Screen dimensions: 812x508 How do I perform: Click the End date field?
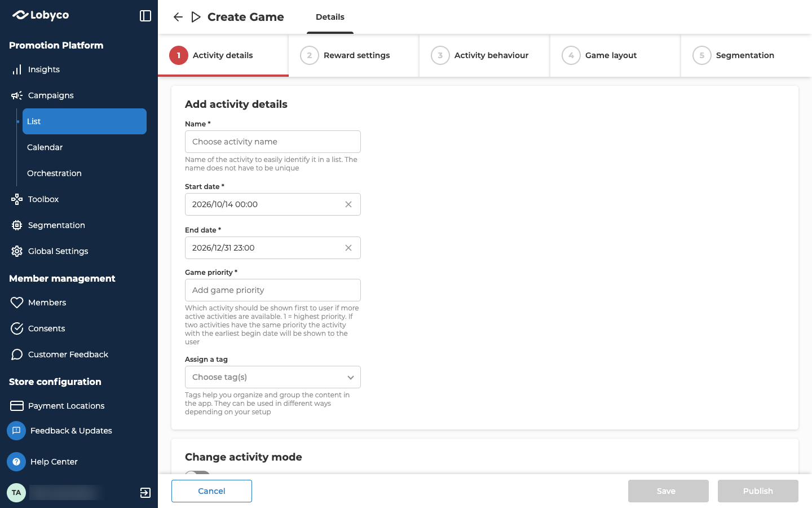point(273,248)
